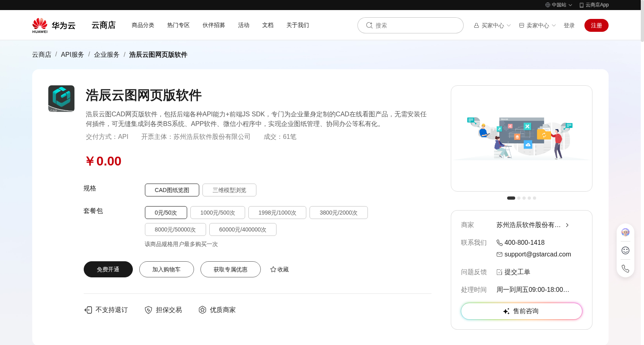The height and width of the screenshot is (345, 644).
Task: Click the 优质商家 badge icon
Action: click(x=202, y=310)
